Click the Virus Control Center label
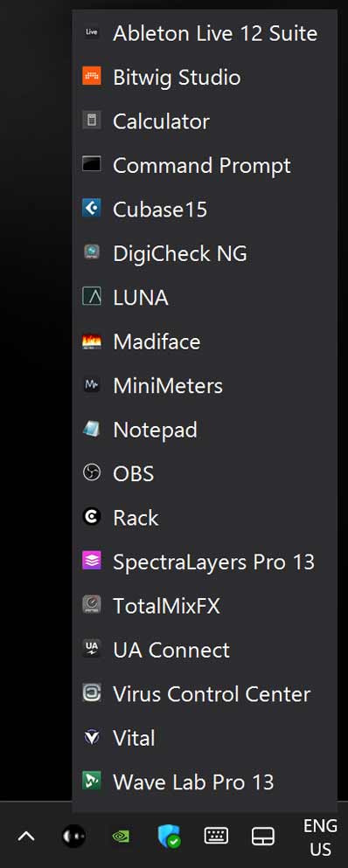This screenshot has width=348, height=868. 212,694
